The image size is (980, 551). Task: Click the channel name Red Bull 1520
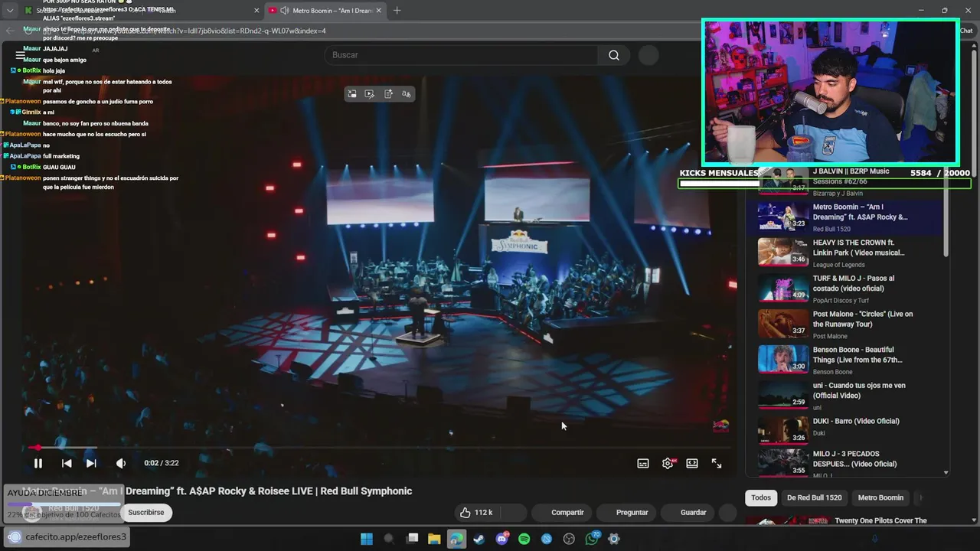(73, 508)
